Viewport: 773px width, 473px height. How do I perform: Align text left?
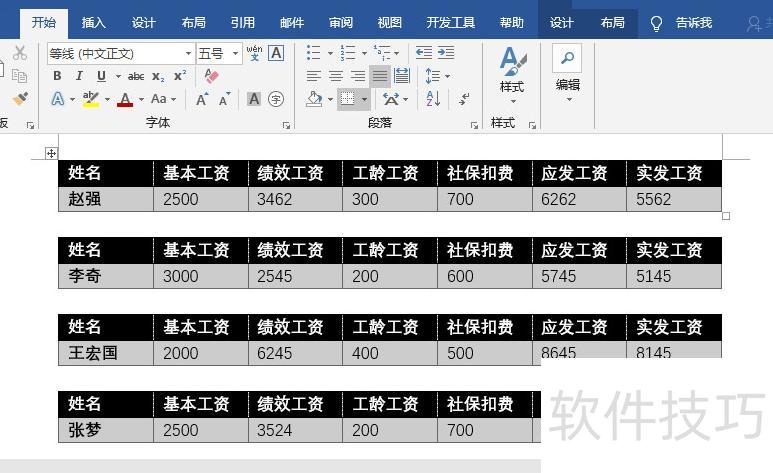point(314,76)
